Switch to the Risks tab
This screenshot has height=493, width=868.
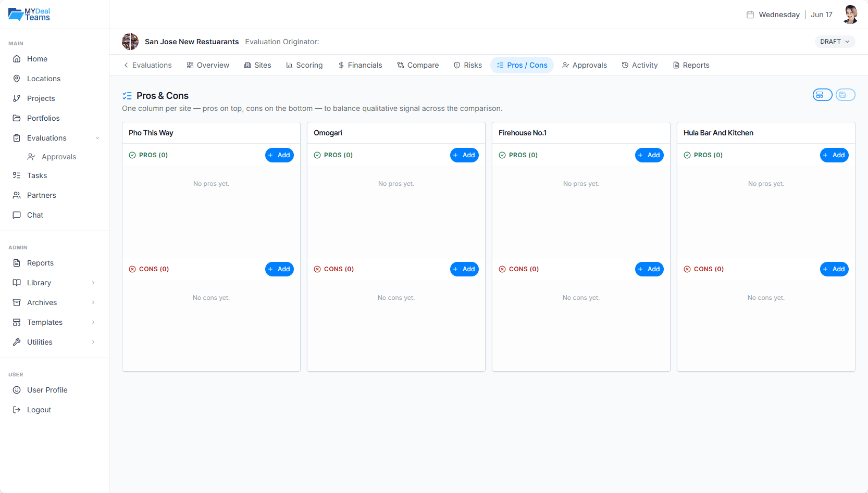pos(468,65)
